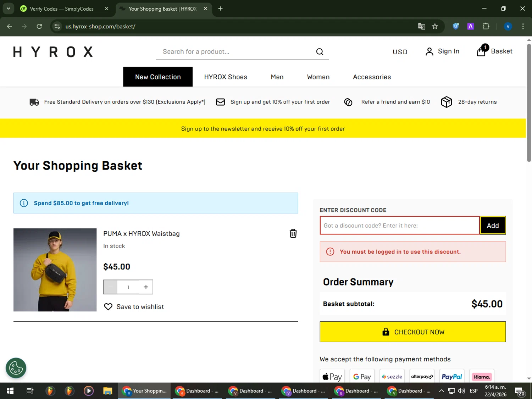Open the USD currency selector
532x399 pixels.
pyautogui.click(x=400, y=52)
